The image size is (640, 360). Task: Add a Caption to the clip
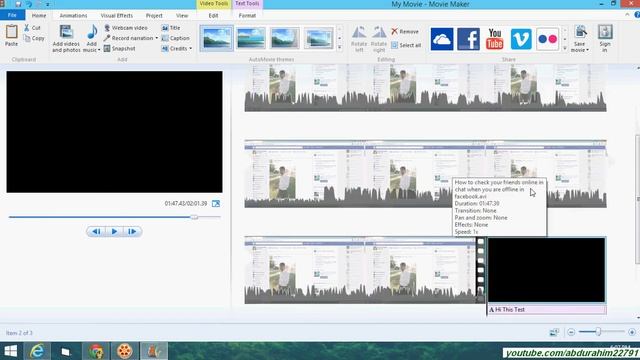tap(176, 38)
